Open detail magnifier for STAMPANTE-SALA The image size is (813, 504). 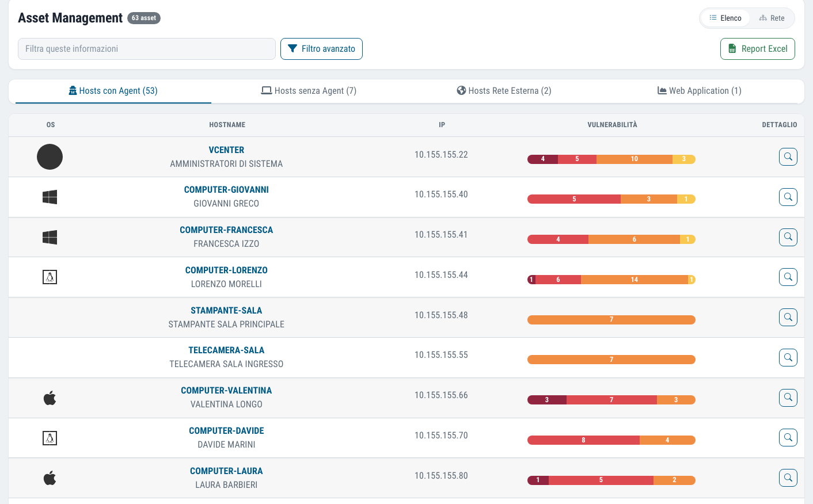(x=788, y=317)
